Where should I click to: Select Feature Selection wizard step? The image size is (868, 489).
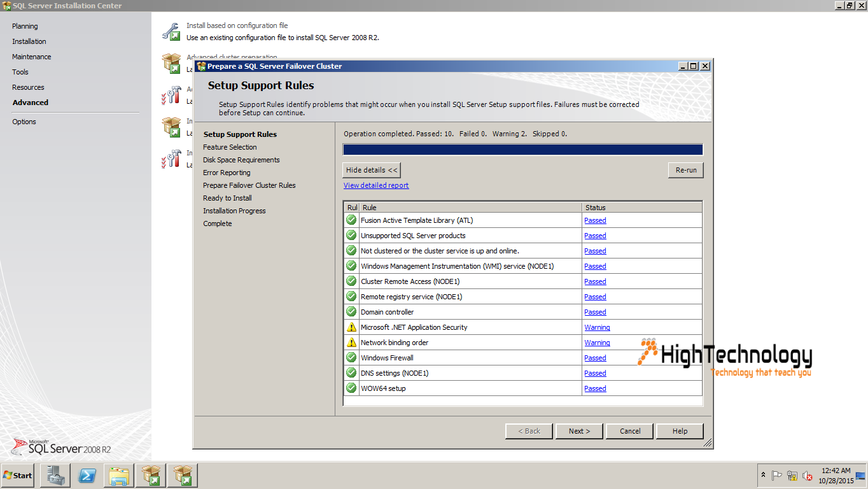click(x=230, y=147)
